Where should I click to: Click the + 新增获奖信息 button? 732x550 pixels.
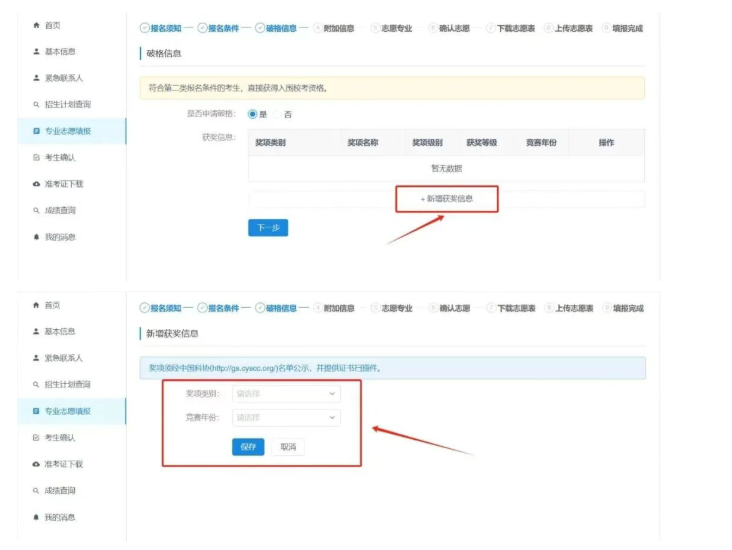pyautogui.click(x=446, y=199)
